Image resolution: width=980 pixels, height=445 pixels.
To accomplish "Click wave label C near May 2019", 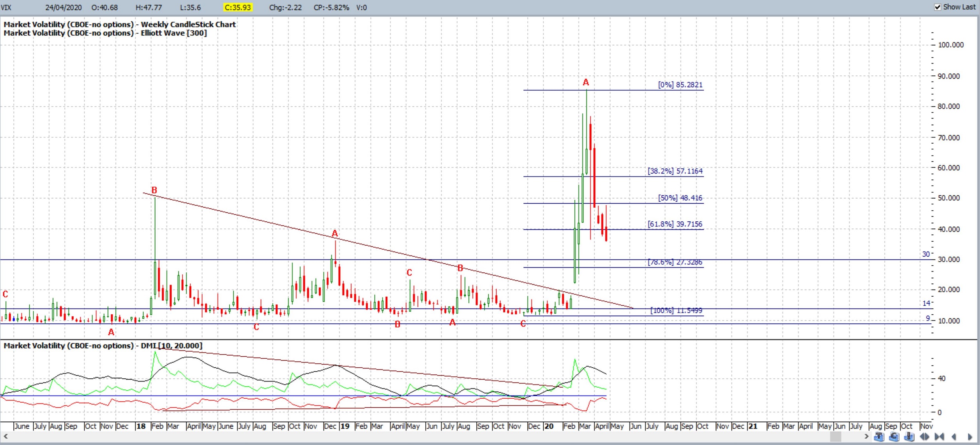I will (x=409, y=273).
